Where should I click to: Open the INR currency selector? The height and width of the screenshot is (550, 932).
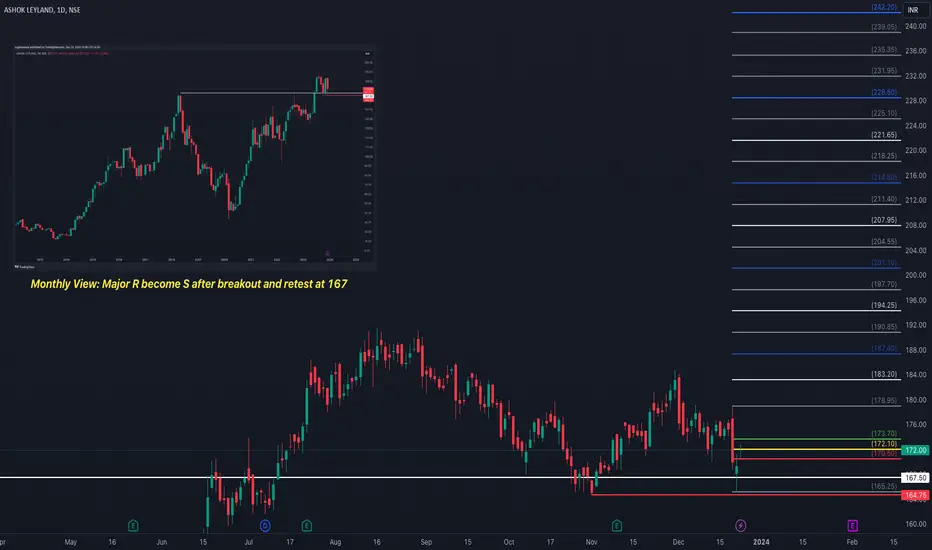click(913, 10)
